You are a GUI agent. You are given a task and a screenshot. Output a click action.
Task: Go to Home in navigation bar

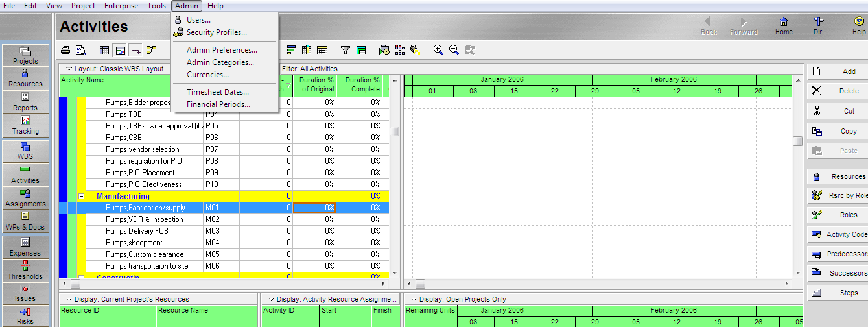click(x=784, y=26)
